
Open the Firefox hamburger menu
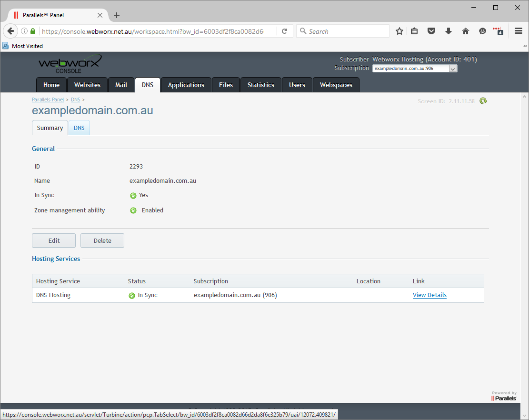coord(519,31)
